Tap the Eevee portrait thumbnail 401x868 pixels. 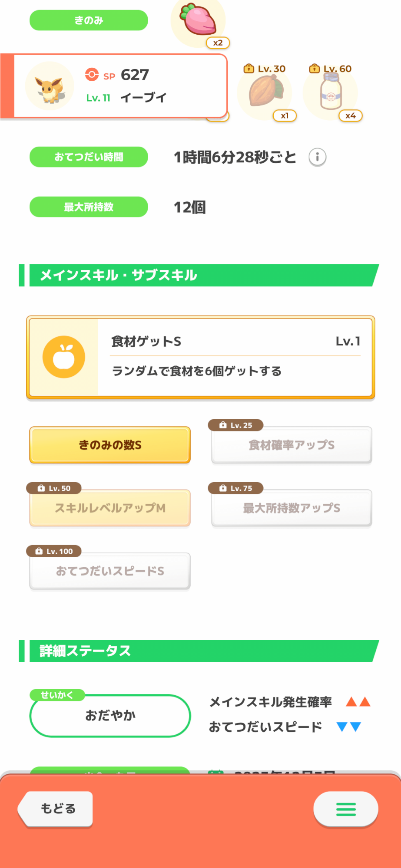pos(50,87)
